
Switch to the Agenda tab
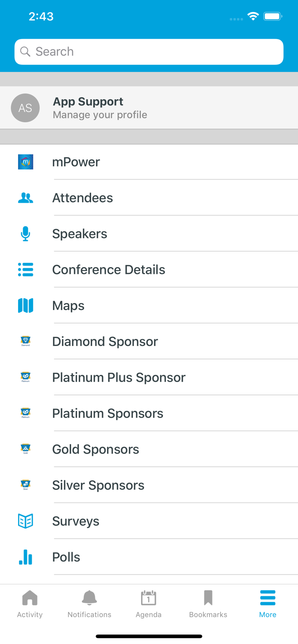tap(148, 603)
